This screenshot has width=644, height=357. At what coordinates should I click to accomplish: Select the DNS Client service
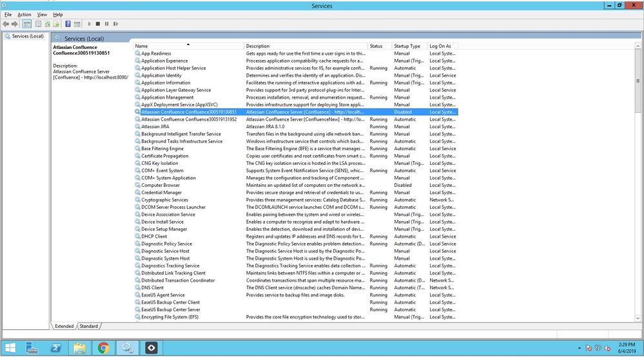tap(296, 287)
